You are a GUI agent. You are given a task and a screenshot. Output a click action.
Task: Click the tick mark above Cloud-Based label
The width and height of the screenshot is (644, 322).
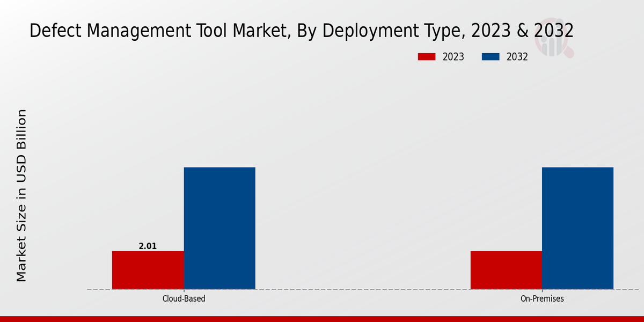pyautogui.click(x=184, y=291)
